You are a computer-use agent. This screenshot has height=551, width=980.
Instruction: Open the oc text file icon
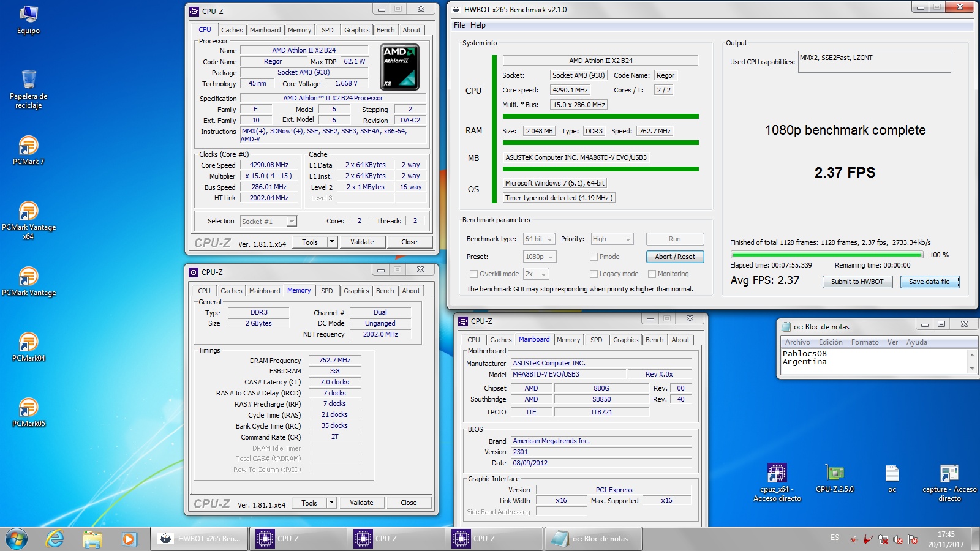(x=892, y=479)
